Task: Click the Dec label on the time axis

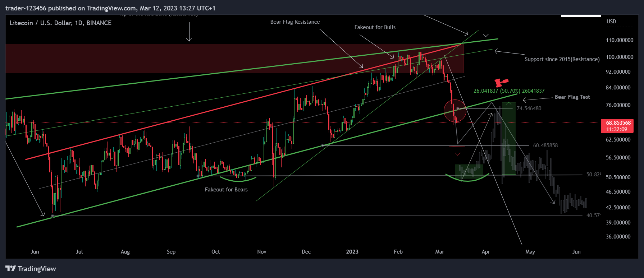Action: (306, 252)
